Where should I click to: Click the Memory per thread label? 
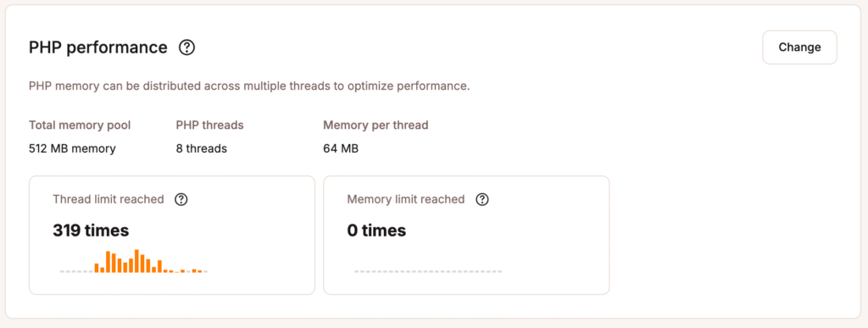click(376, 125)
